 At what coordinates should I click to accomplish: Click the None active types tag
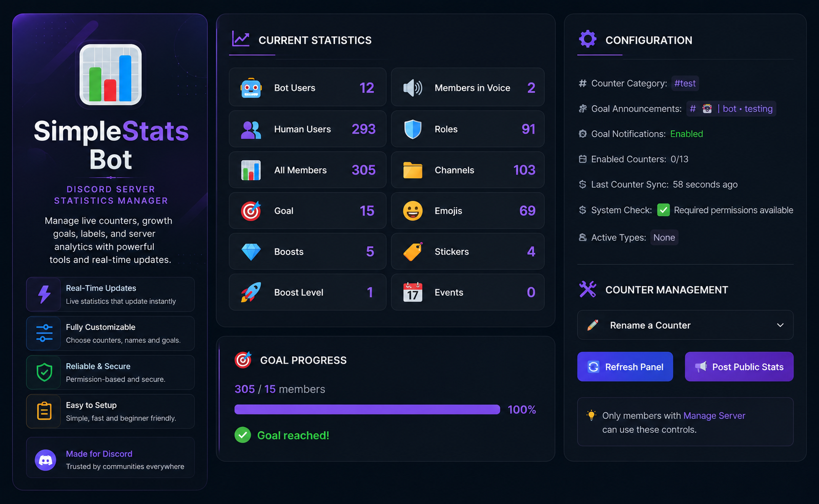pos(664,238)
